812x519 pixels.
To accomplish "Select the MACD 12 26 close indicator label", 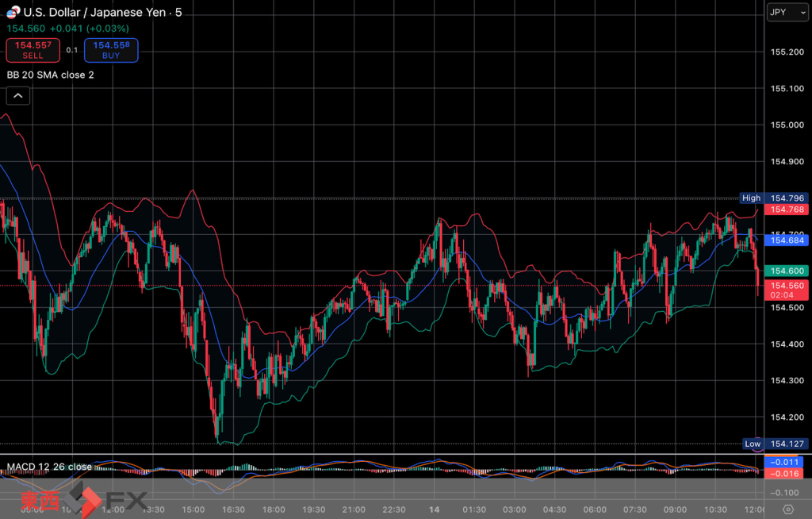I will (x=49, y=467).
